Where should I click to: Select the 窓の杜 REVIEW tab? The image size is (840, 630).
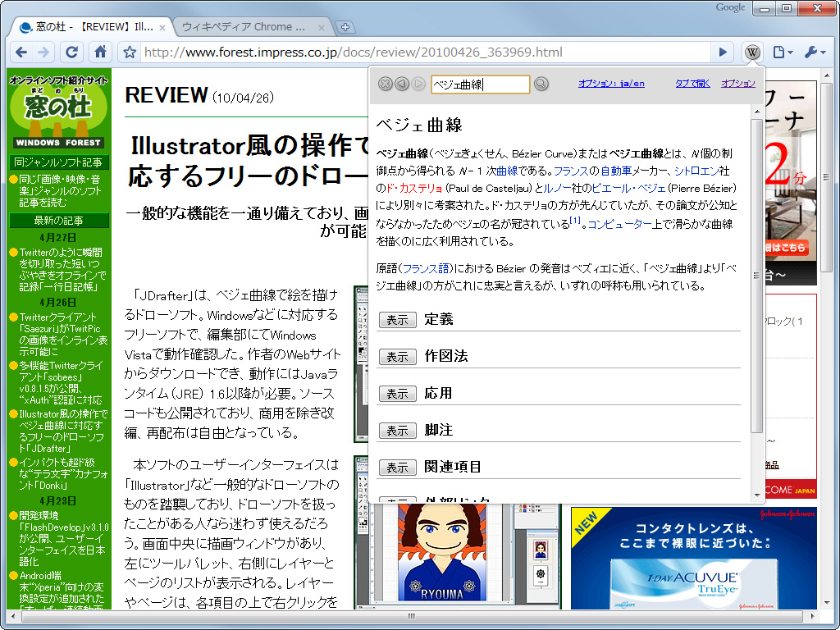tap(90, 25)
